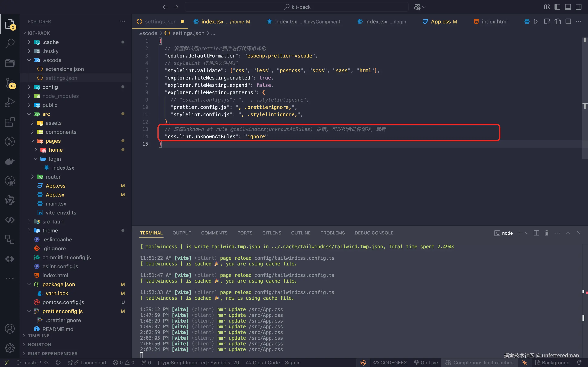Open Run and Debug view
Image resolution: width=588 pixels, height=367 pixels.
point(10,102)
